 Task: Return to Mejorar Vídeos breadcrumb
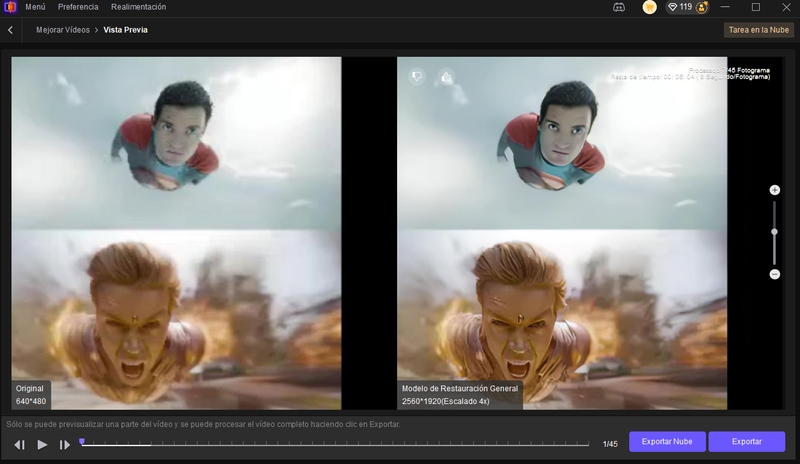63,30
